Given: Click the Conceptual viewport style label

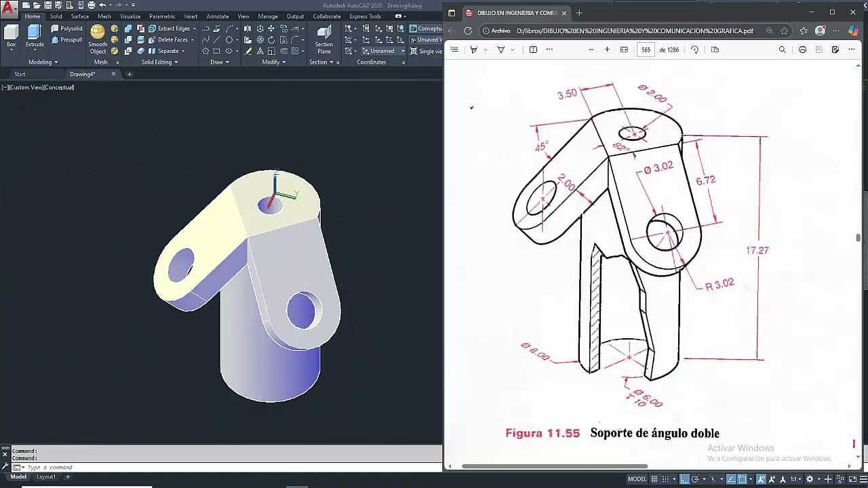Looking at the screenshot, I should coord(60,87).
